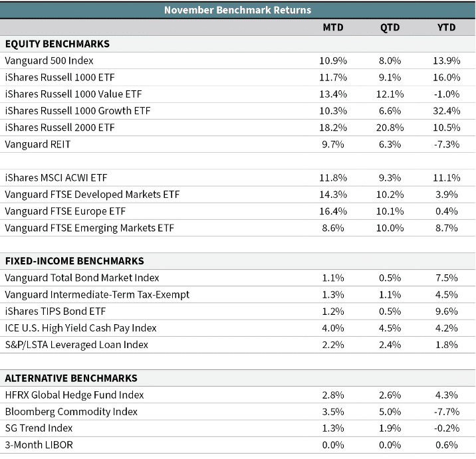The image size is (476, 459).
Task: Click the ALTERNATIVE BENCHMARKS section heading
Action: 71,379
